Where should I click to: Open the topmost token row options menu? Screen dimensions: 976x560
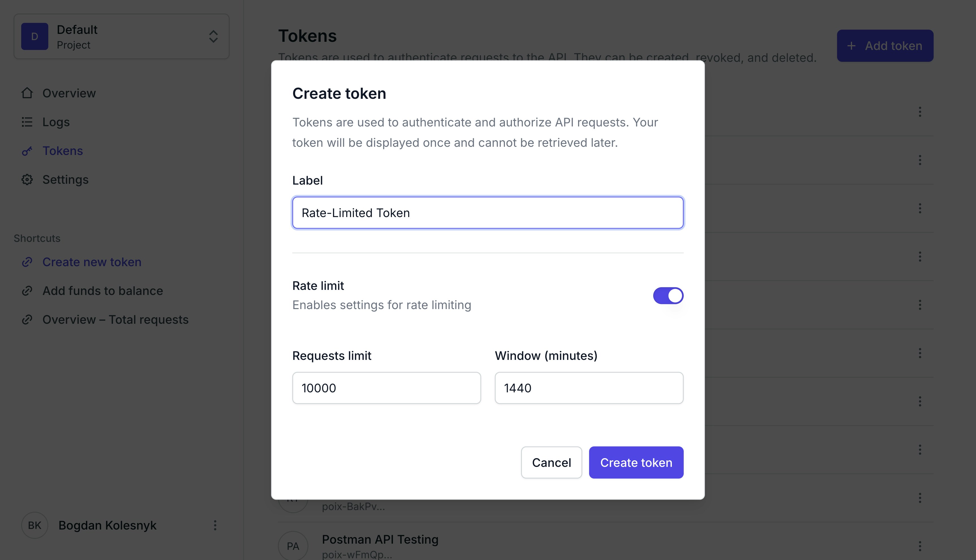(x=920, y=111)
